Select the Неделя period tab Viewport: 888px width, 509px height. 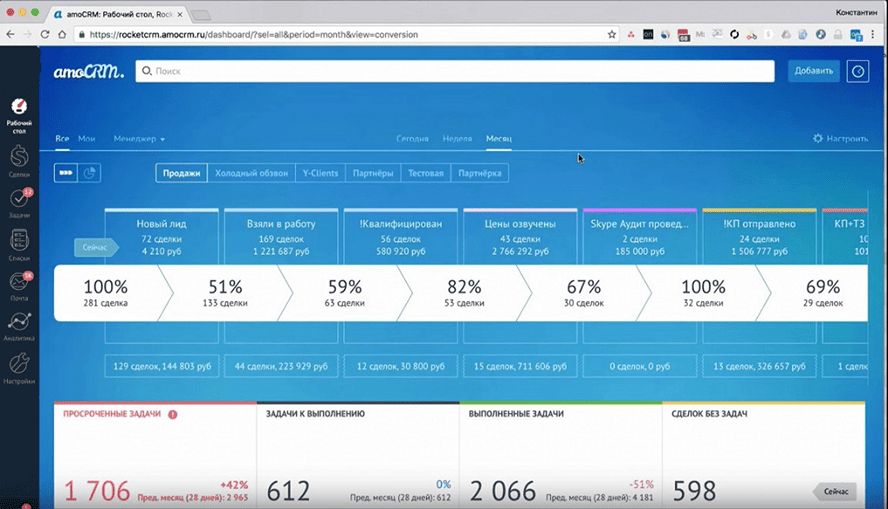457,139
